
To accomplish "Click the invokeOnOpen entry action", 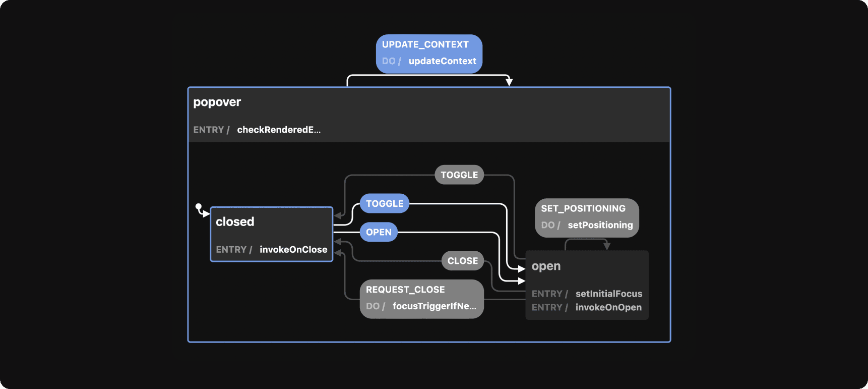I will (608, 307).
